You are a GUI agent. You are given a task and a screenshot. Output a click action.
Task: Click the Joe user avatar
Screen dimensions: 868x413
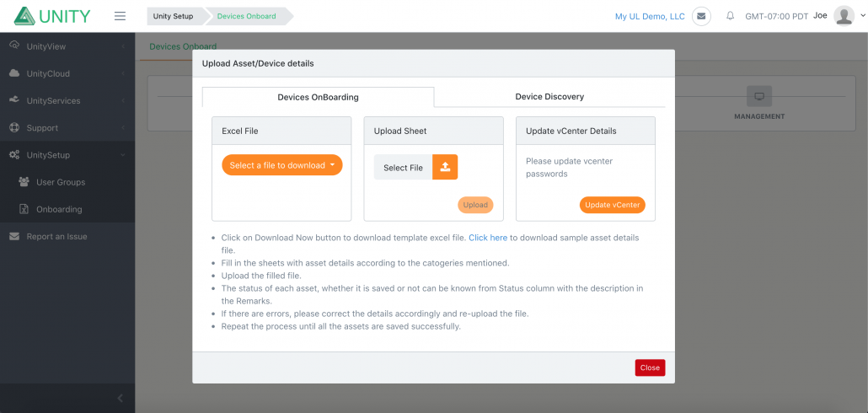coord(844,16)
